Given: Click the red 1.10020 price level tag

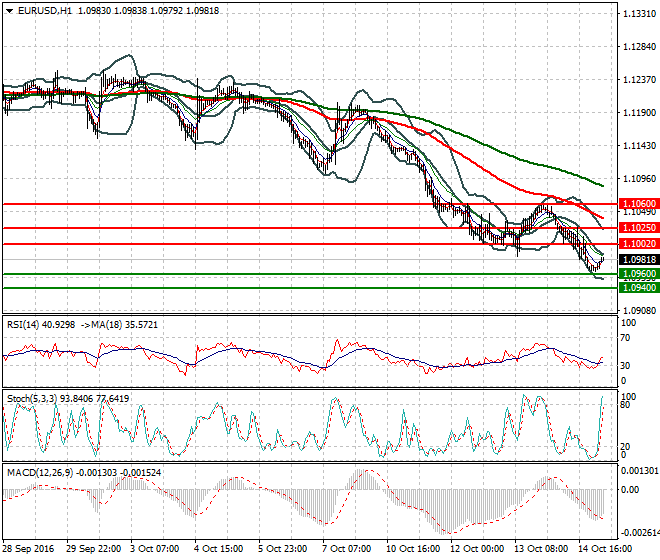Looking at the screenshot, I should click(x=636, y=244).
